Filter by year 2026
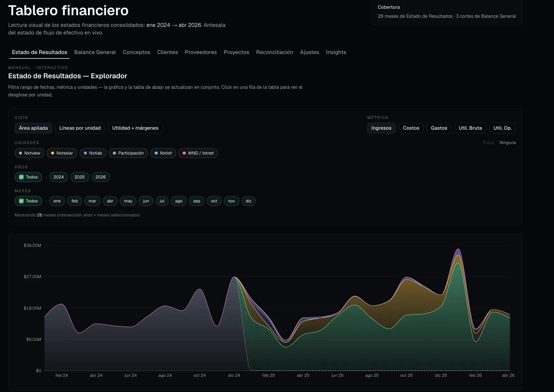 pyautogui.click(x=100, y=177)
